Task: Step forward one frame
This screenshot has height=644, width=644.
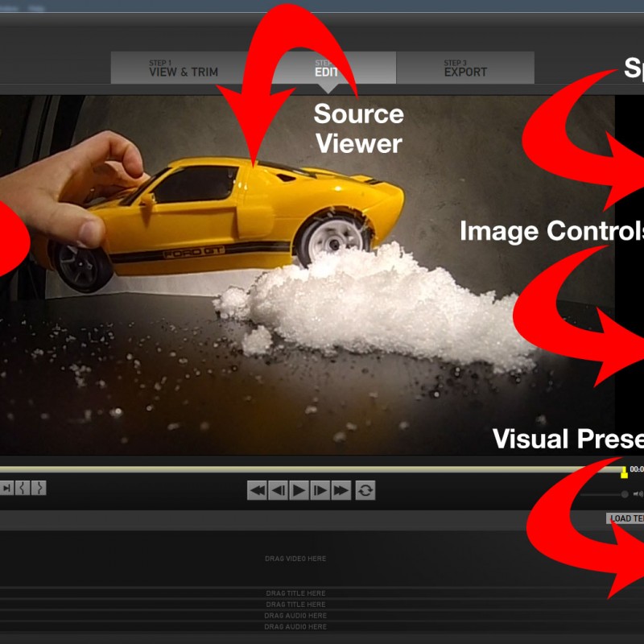Action: [x=320, y=489]
